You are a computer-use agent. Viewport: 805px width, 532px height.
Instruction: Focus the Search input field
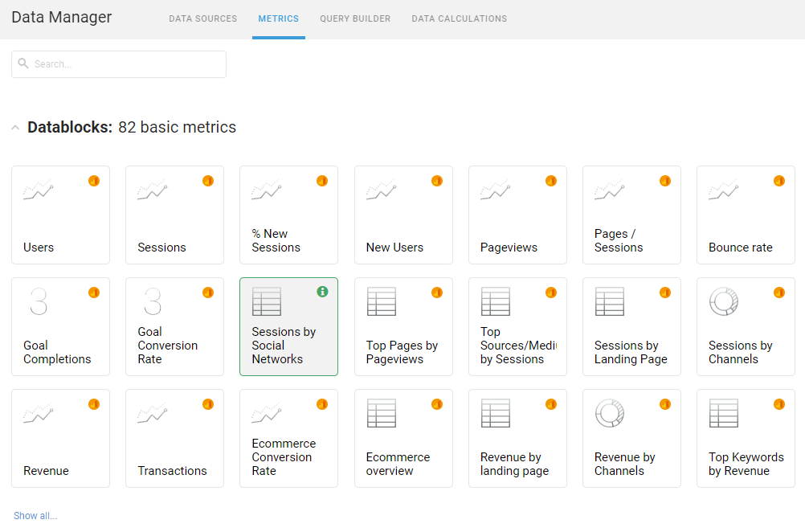[125, 64]
